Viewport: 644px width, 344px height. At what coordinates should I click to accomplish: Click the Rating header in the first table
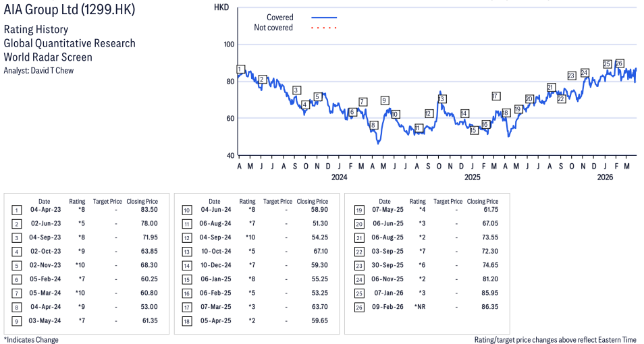(78, 201)
